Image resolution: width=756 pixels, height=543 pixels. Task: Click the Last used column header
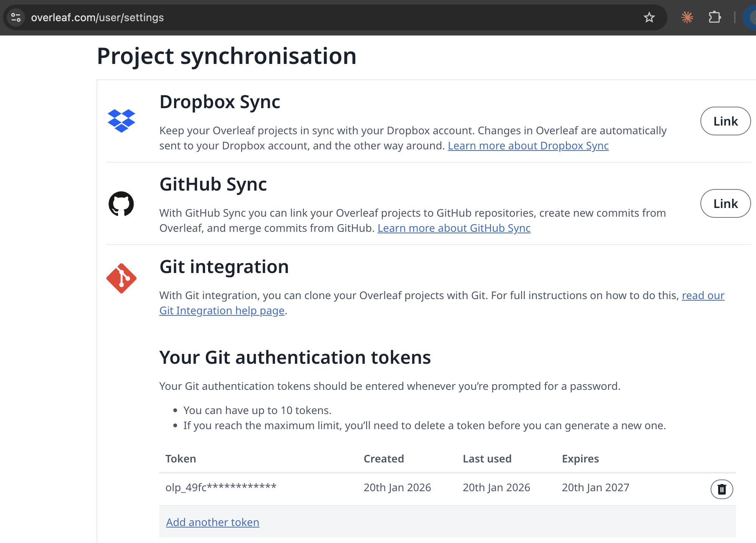[x=487, y=459]
